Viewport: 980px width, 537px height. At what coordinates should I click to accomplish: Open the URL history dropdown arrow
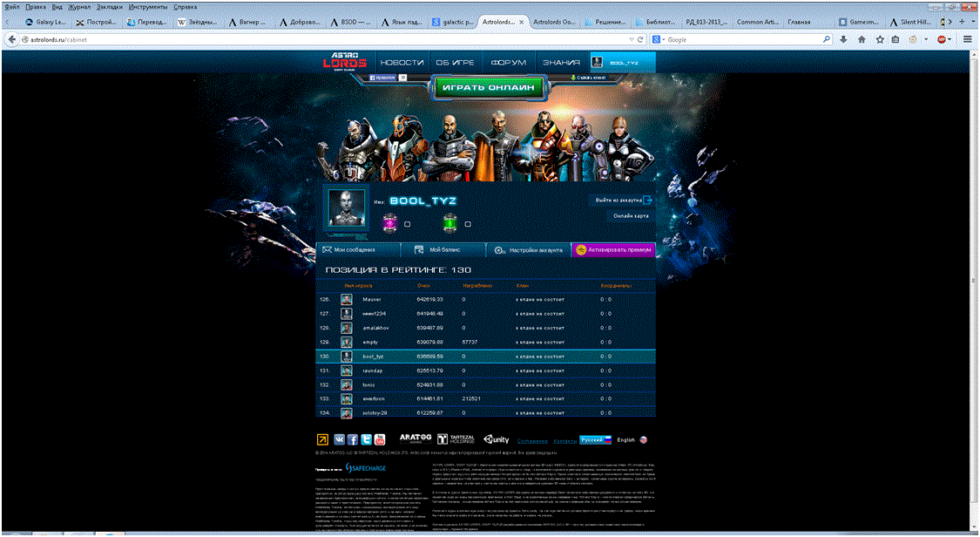click(631, 39)
